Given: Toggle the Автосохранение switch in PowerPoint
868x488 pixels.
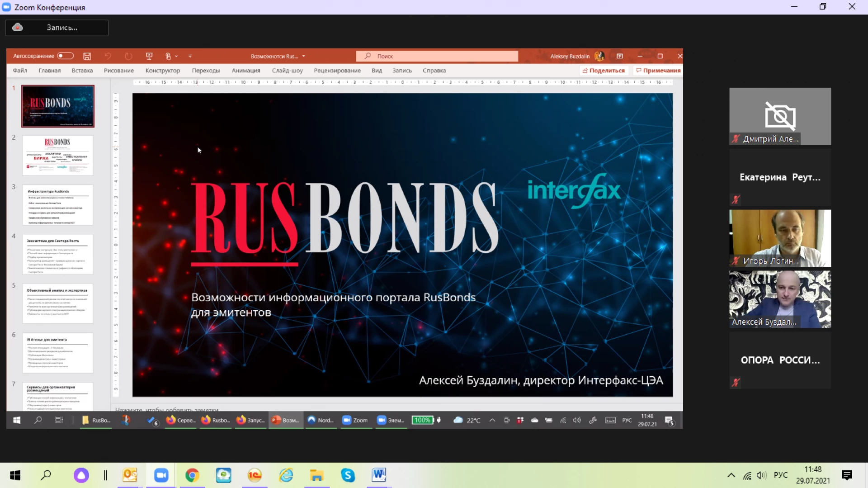Looking at the screenshot, I should pos(65,56).
